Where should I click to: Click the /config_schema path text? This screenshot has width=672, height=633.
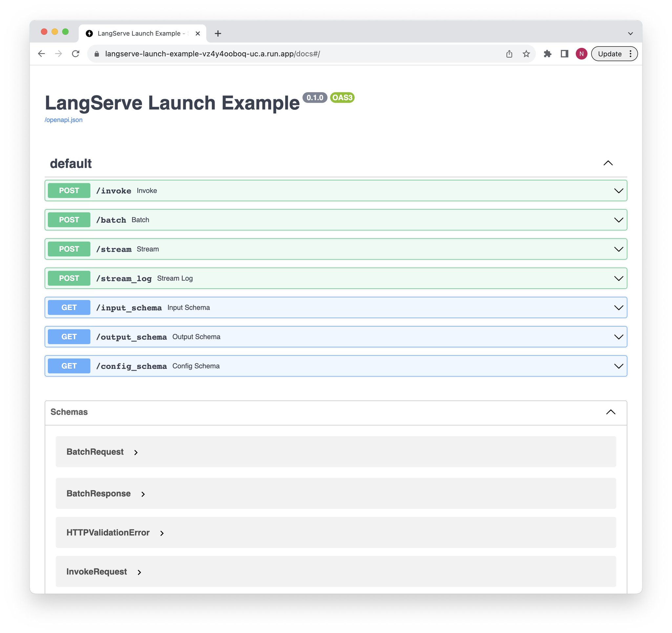click(x=132, y=366)
